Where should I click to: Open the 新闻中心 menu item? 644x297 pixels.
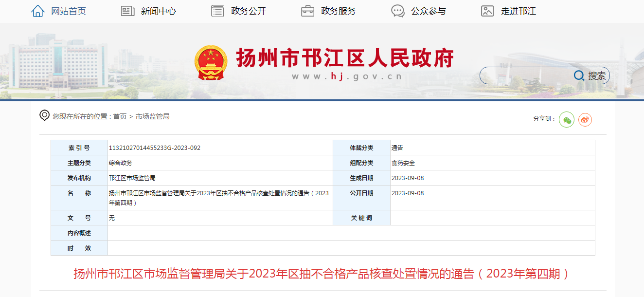(158, 11)
